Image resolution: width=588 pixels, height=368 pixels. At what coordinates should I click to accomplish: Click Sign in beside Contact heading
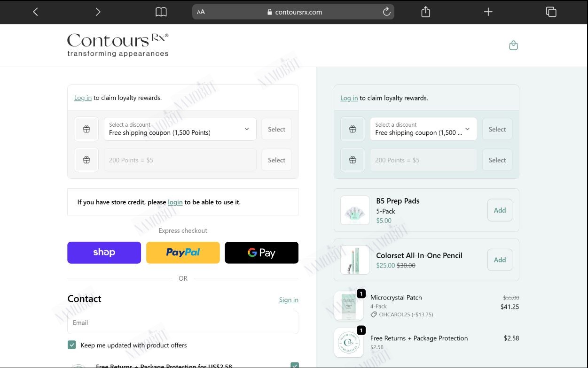[x=289, y=300]
